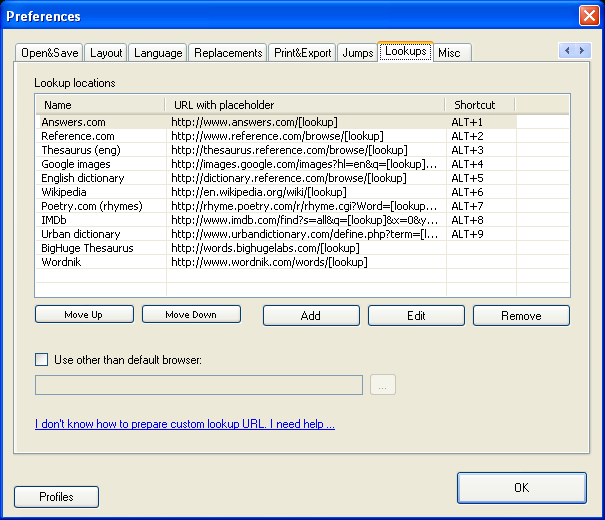Image resolution: width=605 pixels, height=520 pixels.
Task: Click the ALT+7 shortcut cell
Action: (x=481, y=206)
